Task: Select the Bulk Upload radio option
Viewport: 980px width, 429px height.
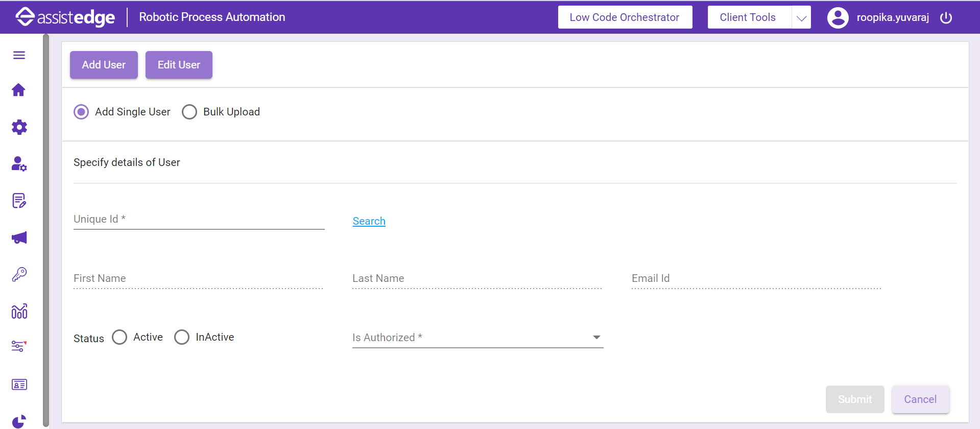Action: [189, 112]
